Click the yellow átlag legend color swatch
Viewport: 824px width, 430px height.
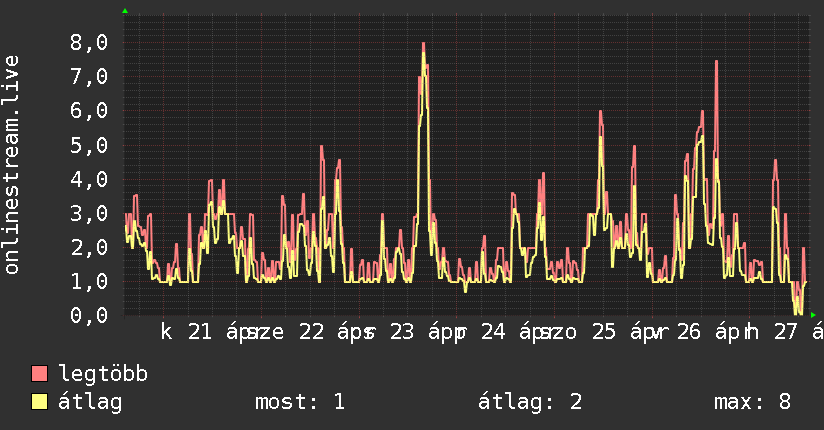pos(39,401)
